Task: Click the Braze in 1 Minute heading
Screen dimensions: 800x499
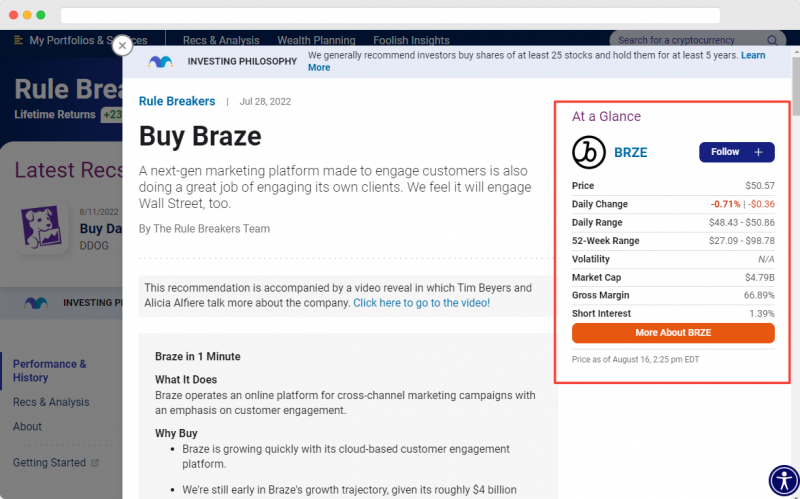Action: pos(197,357)
